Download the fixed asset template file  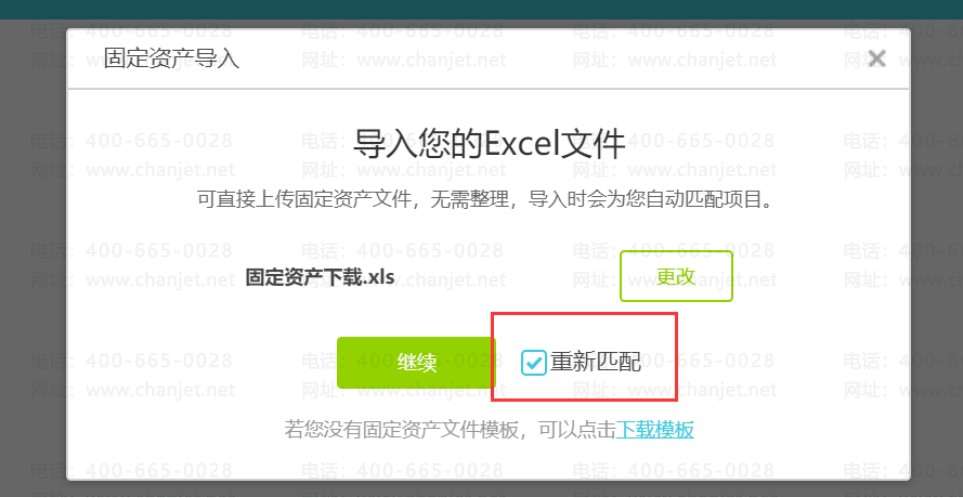coord(655,429)
